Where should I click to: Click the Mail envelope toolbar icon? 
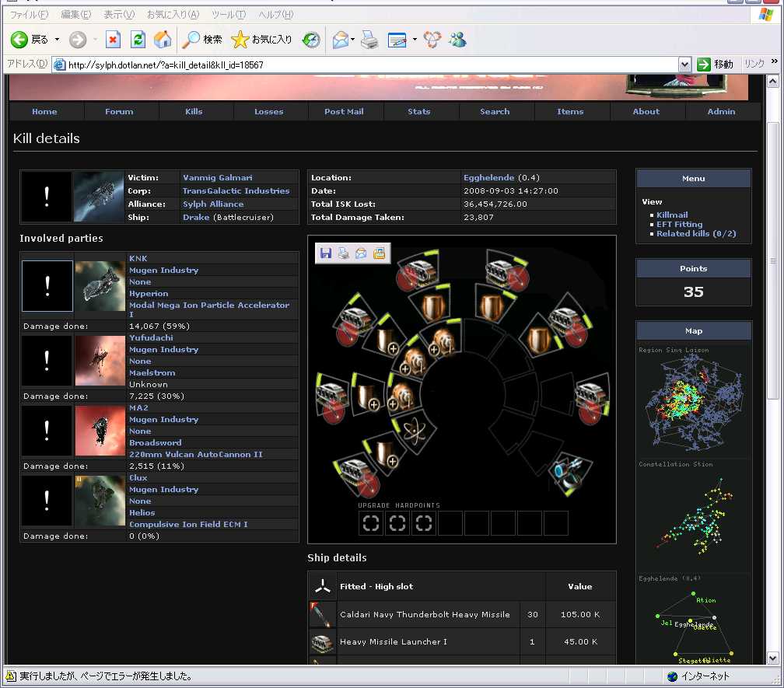(340, 40)
